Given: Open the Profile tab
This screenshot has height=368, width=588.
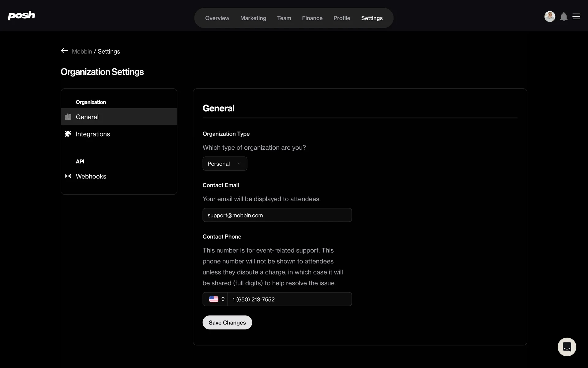Looking at the screenshot, I should [x=341, y=18].
